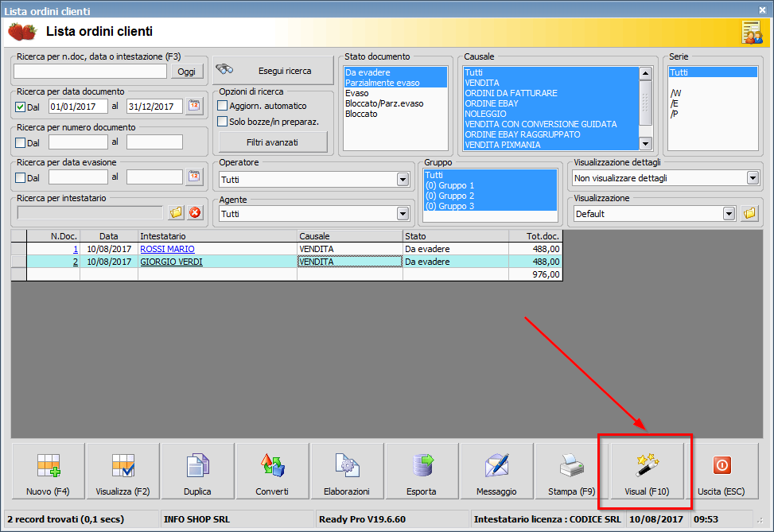Screen dimensions: 774x532
Task: Enable Aggiorn. automatico checkbox
Action: click(x=223, y=106)
